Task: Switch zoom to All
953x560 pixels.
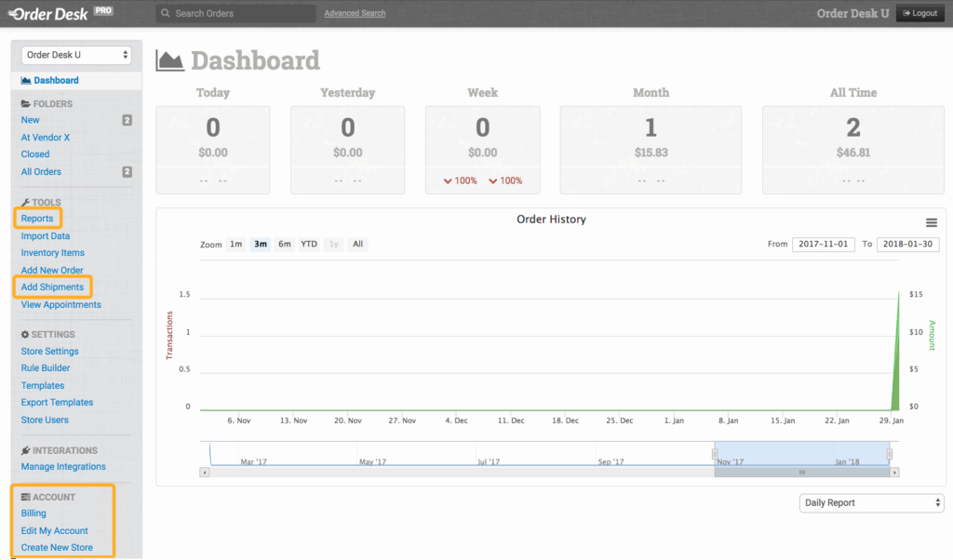Action: click(357, 245)
